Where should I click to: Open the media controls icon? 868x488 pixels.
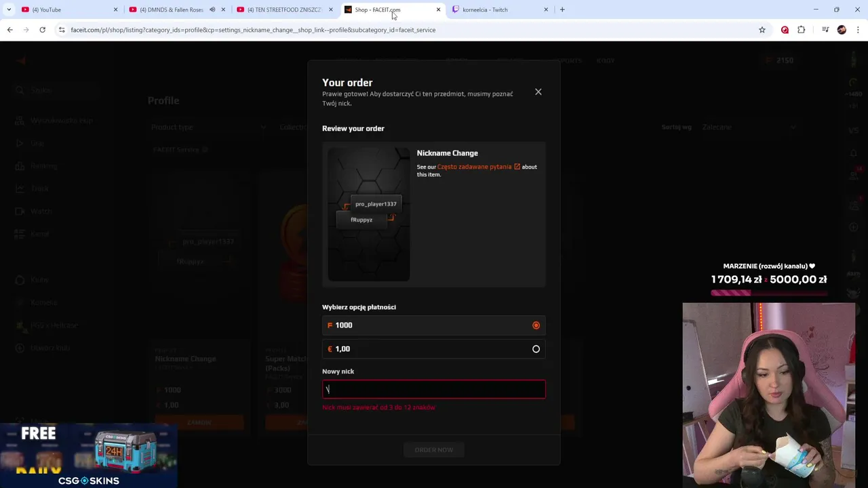coord(825,30)
